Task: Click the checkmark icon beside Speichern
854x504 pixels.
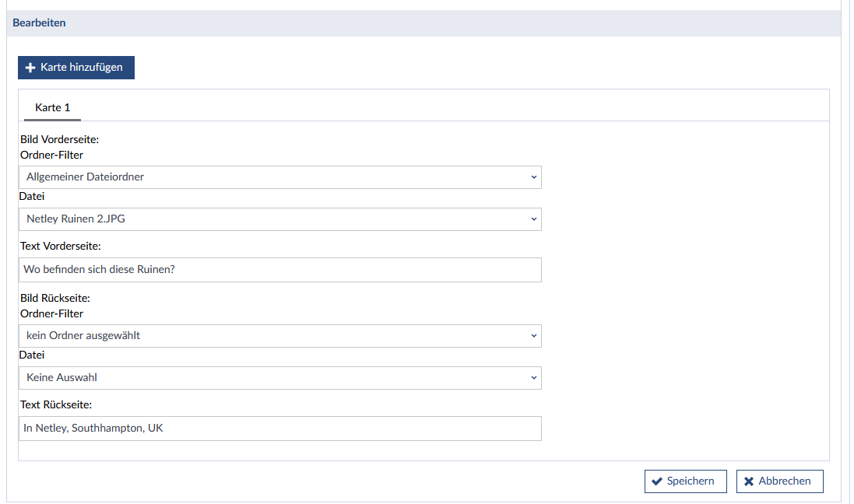Action: point(657,481)
